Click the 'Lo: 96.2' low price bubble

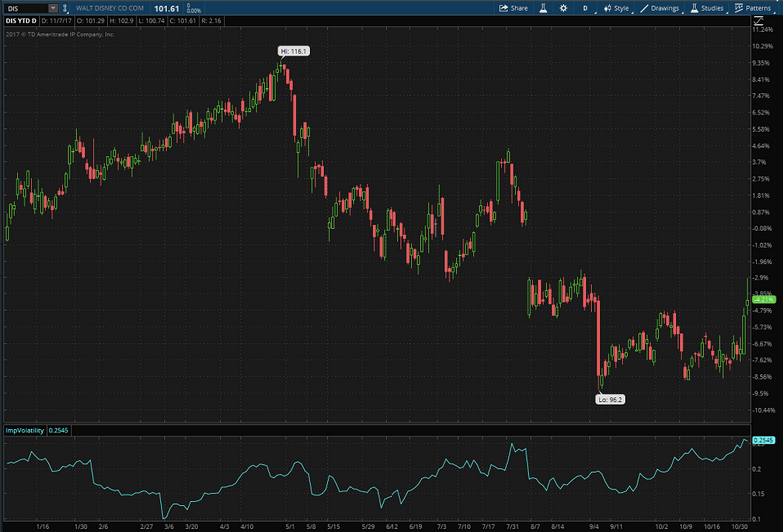click(x=610, y=399)
